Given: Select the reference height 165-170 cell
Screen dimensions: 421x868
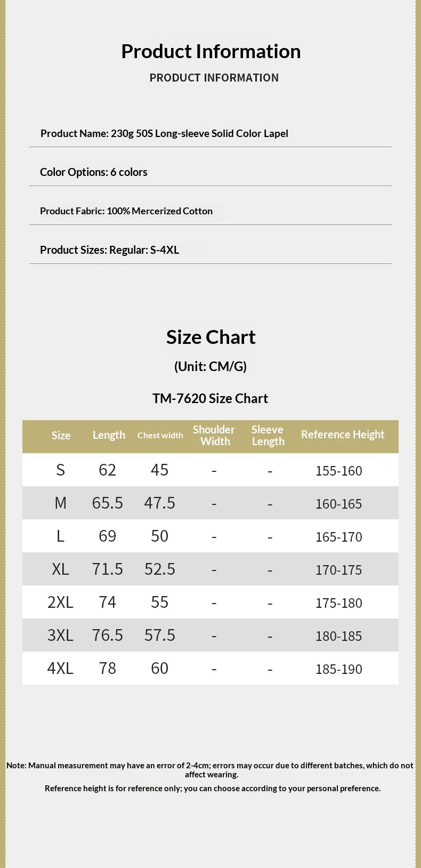Looking at the screenshot, I should coord(338,537).
